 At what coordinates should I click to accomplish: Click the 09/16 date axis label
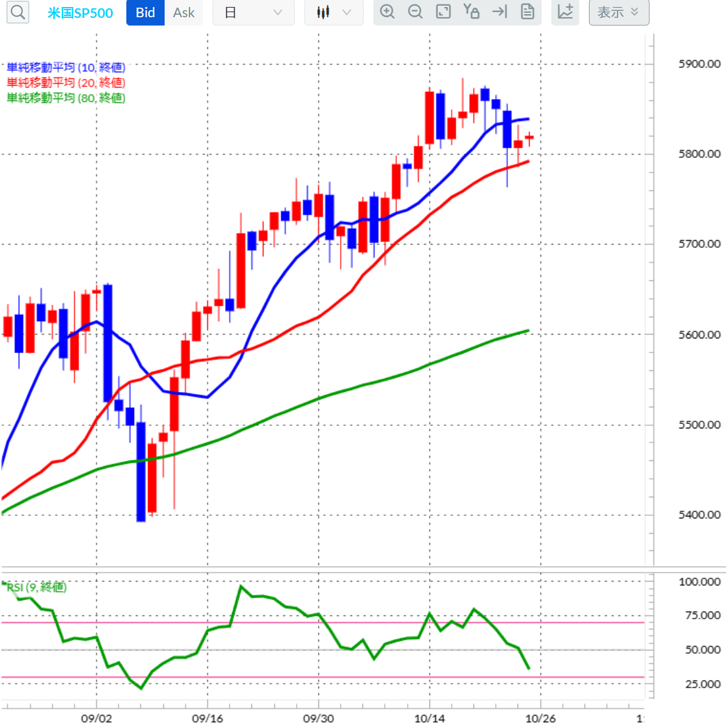click(x=207, y=718)
